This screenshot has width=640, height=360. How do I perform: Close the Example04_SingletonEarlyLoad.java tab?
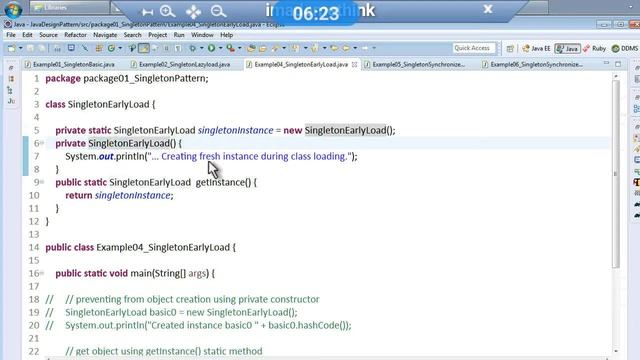[x=354, y=64]
